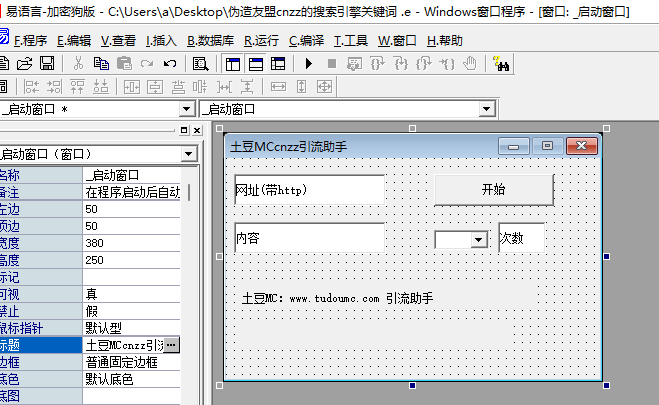Edit the 高度 value 250

coord(132,260)
